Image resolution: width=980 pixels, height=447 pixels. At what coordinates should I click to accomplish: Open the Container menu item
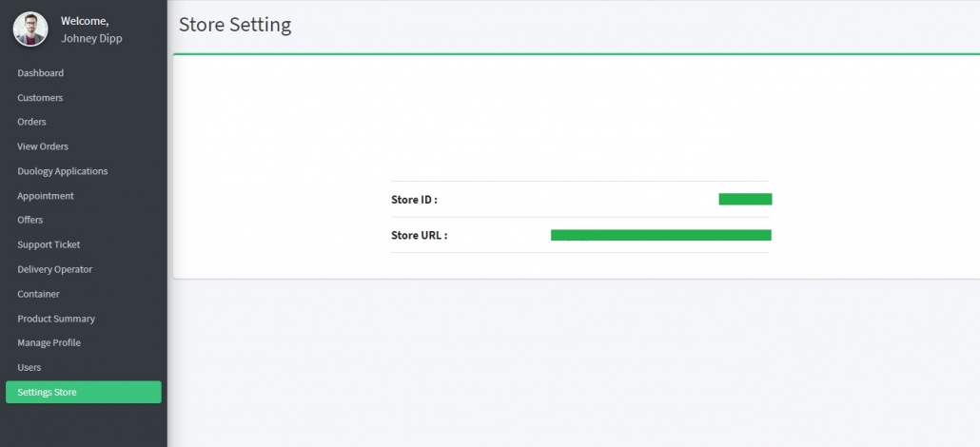click(39, 294)
